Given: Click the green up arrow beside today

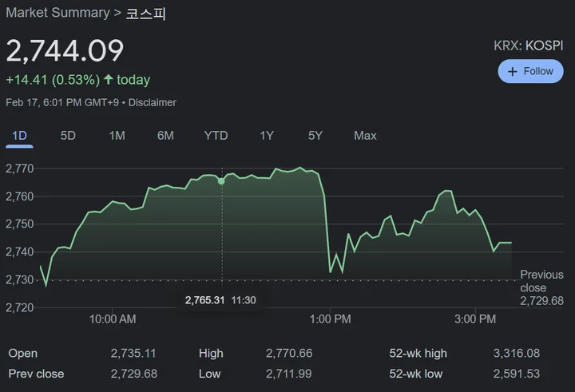Looking at the screenshot, I should (109, 80).
